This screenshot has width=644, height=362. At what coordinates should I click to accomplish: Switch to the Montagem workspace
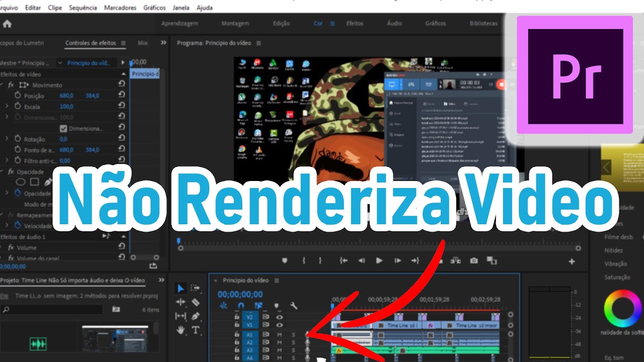(x=235, y=24)
